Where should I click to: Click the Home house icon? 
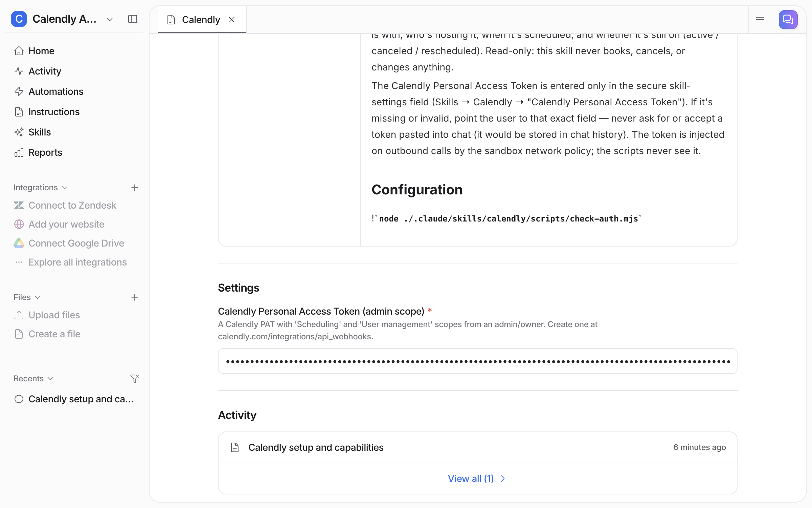[19, 51]
